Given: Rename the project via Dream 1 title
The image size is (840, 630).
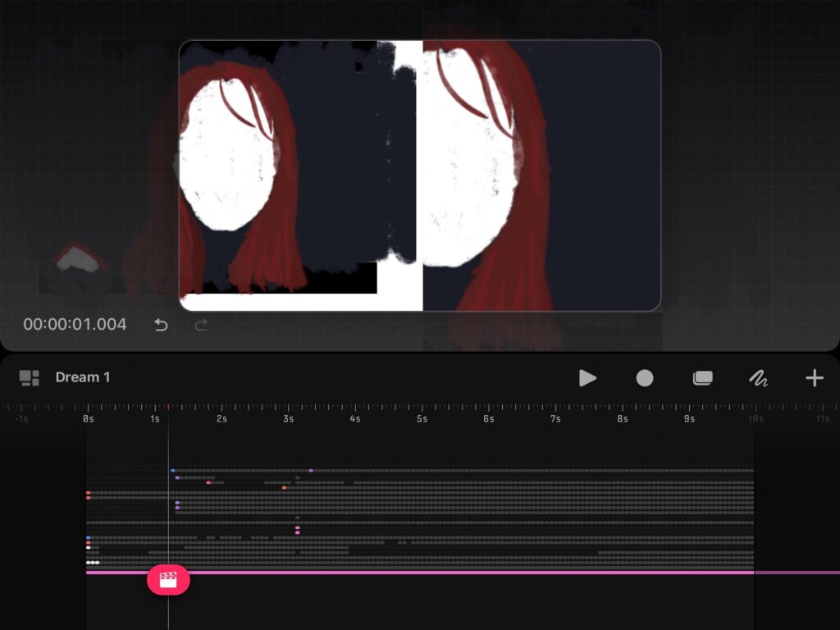Looking at the screenshot, I should click(83, 377).
